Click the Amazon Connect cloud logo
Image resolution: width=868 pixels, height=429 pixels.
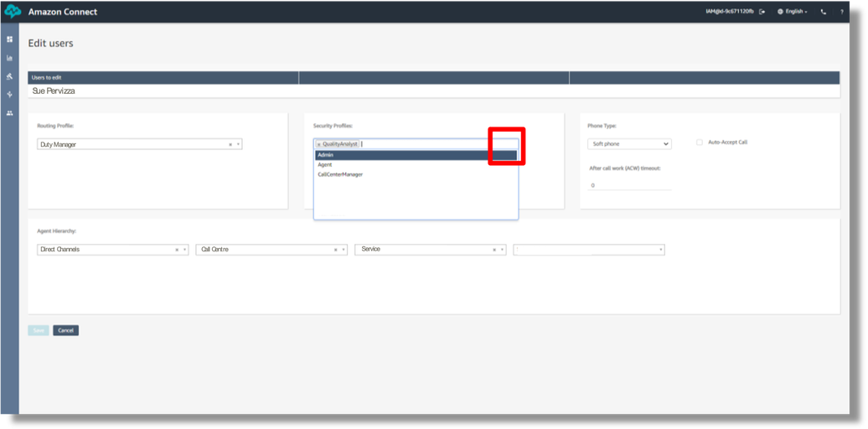[x=13, y=12]
